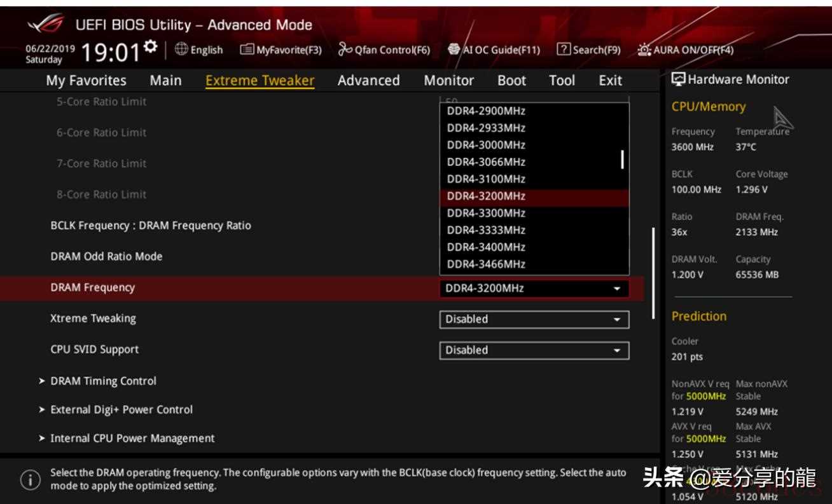Image resolution: width=832 pixels, height=504 pixels.
Task: Click the main settings page scrollbar
Action: pyautogui.click(x=653, y=273)
